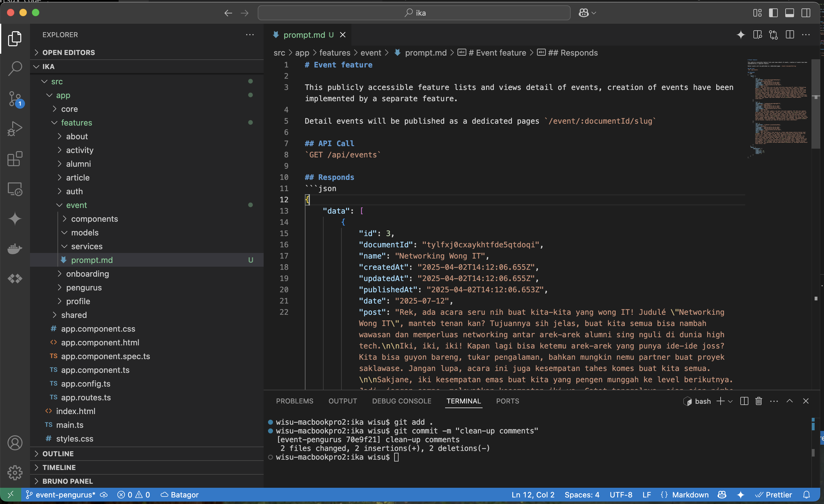Collapse the IKA workspace folder
This screenshot has width=824, height=504.
147,67
